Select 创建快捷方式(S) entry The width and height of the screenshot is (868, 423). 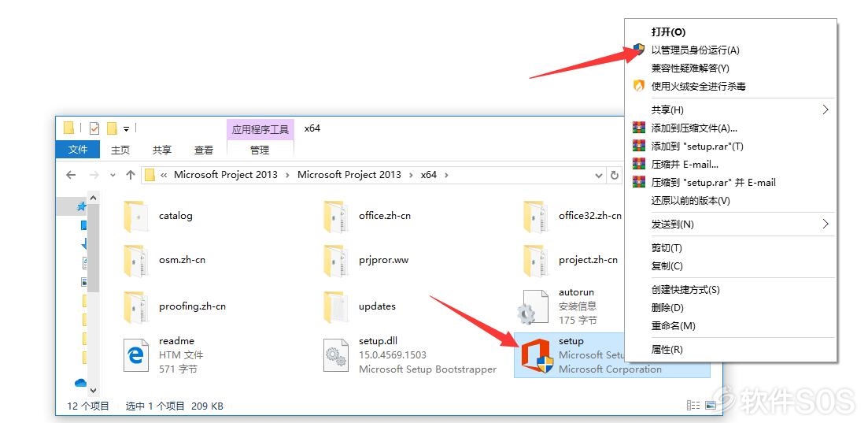[731, 289]
